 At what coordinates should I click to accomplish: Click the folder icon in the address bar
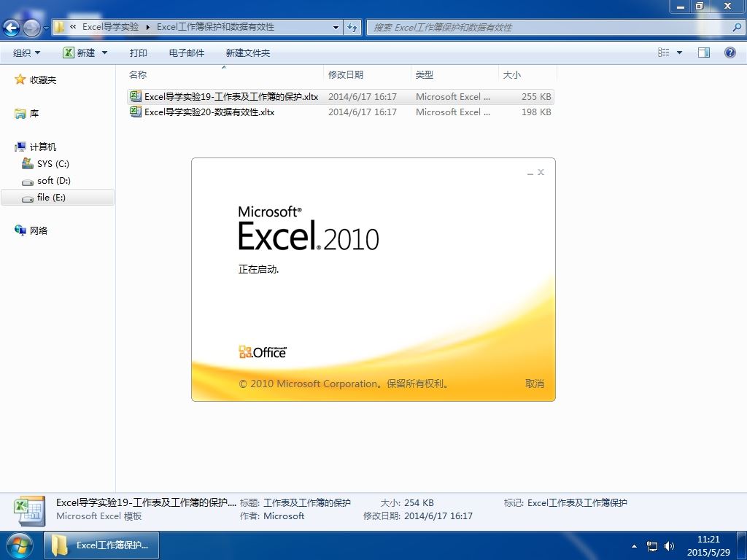(59, 27)
